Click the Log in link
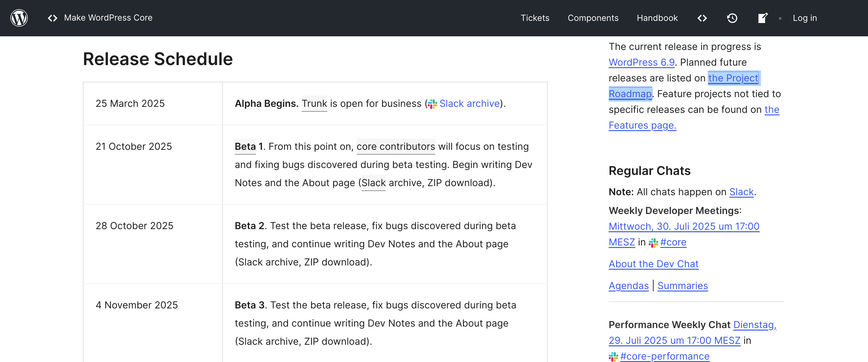Image resolution: width=868 pixels, height=362 pixels. coord(805,18)
